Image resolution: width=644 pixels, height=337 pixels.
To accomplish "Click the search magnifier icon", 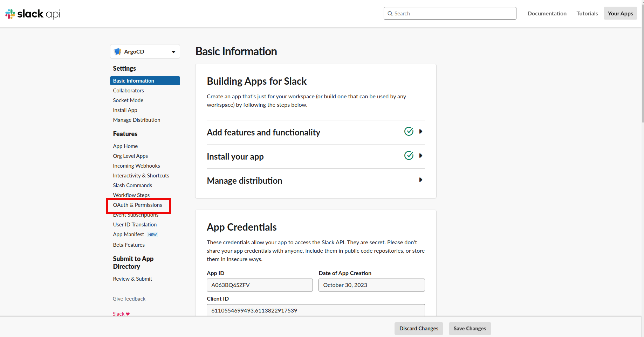I will pyautogui.click(x=390, y=14).
